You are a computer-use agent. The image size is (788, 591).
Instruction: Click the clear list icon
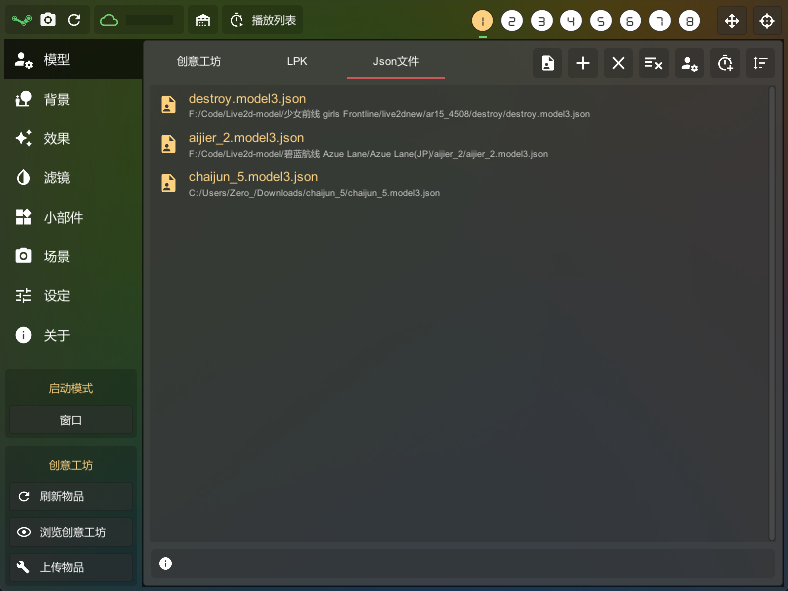[x=653, y=63]
